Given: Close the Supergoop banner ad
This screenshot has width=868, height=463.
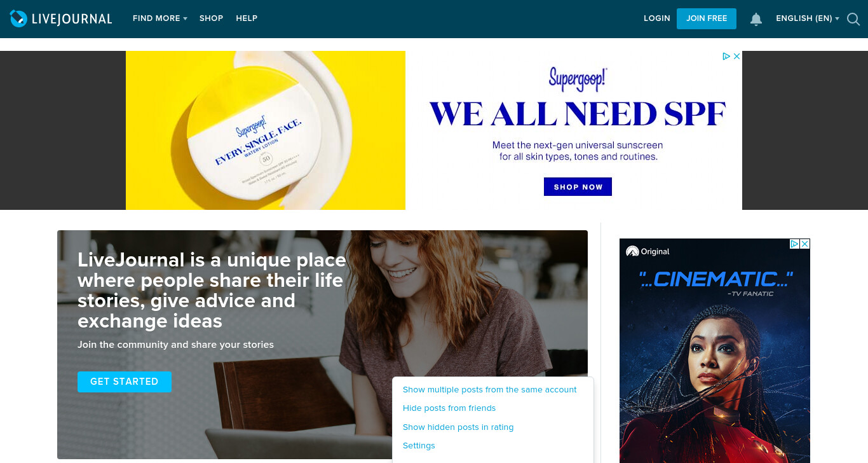Looking at the screenshot, I should pos(737,56).
